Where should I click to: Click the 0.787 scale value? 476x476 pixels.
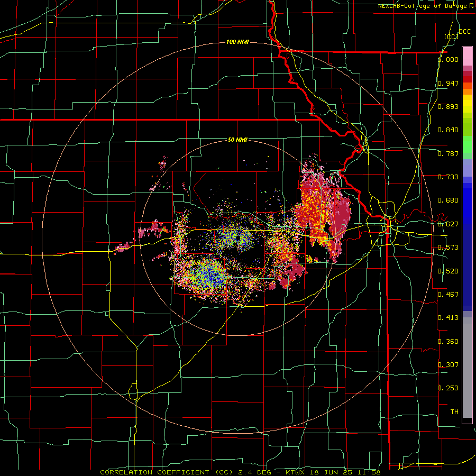point(448,153)
